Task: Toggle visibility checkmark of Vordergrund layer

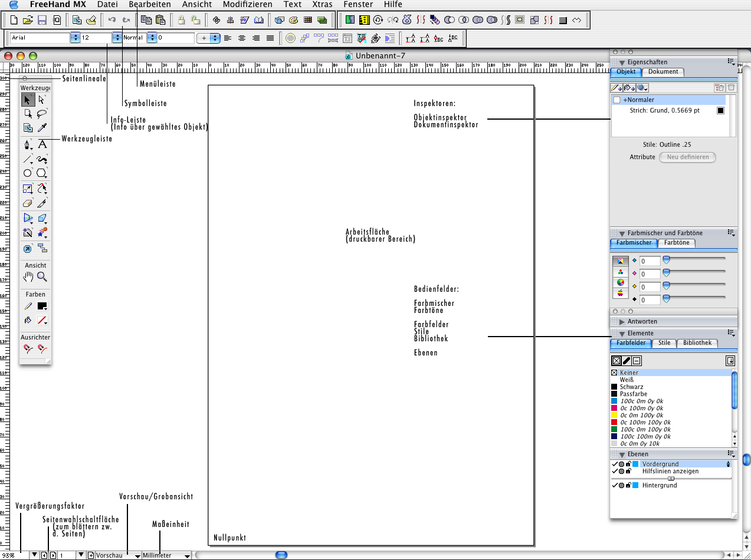Action: point(615,465)
